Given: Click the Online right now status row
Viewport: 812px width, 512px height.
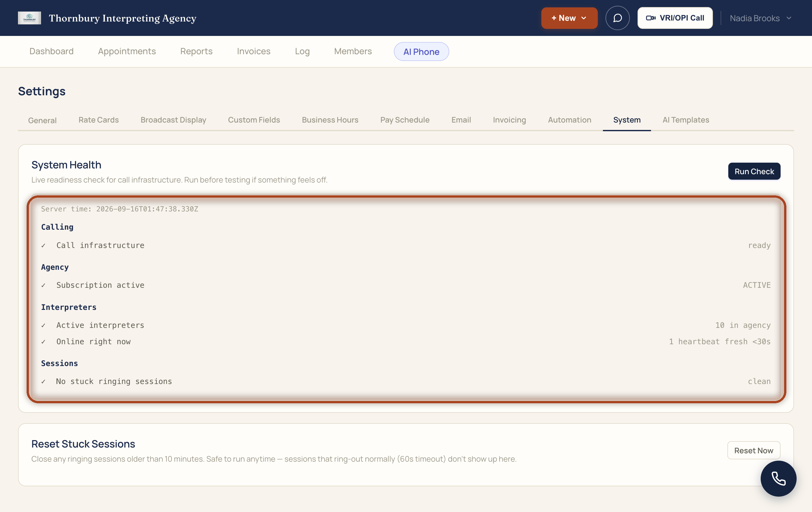Looking at the screenshot, I should coord(406,342).
